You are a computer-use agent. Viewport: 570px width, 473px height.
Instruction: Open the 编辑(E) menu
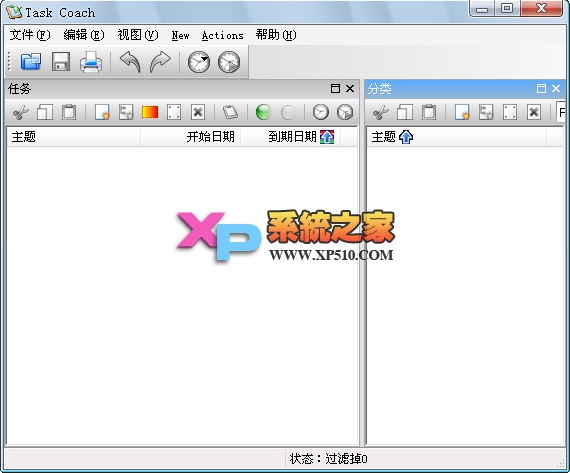click(84, 35)
